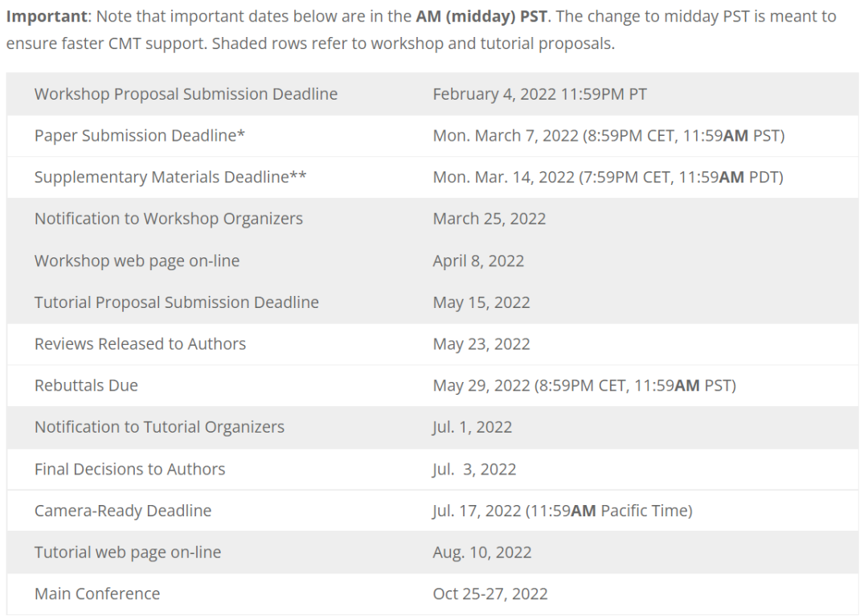Screen dimensions: 868x616
Task: Click the Camera-Ready Deadline label
Action: [123, 511]
